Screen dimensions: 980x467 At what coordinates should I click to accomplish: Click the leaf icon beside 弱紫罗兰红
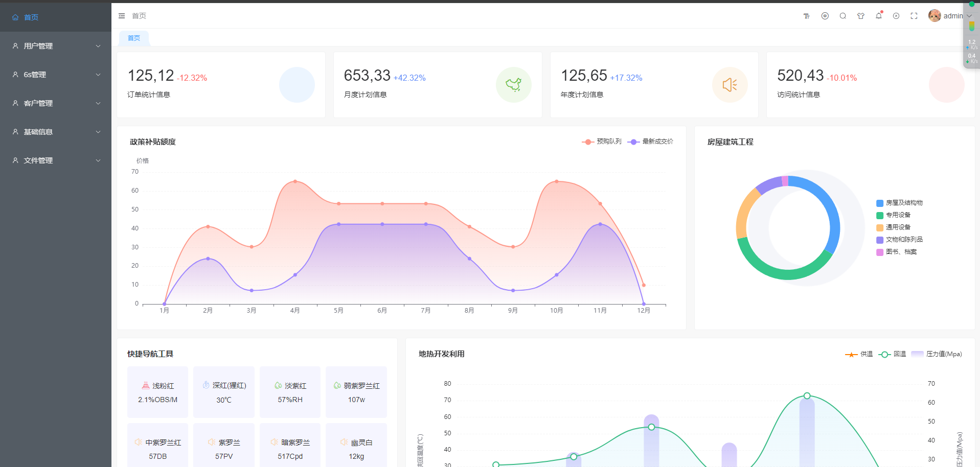pos(337,385)
